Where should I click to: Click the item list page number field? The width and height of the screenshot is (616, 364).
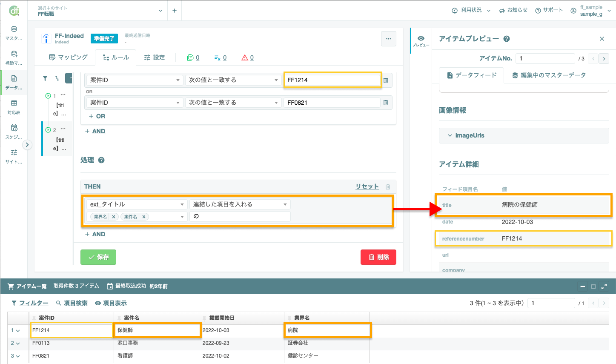(551, 303)
